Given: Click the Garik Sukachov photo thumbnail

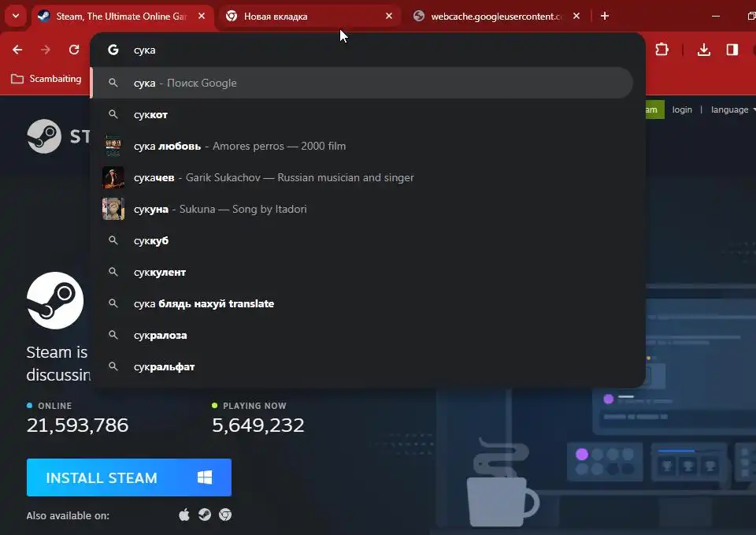Looking at the screenshot, I should (x=113, y=177).
